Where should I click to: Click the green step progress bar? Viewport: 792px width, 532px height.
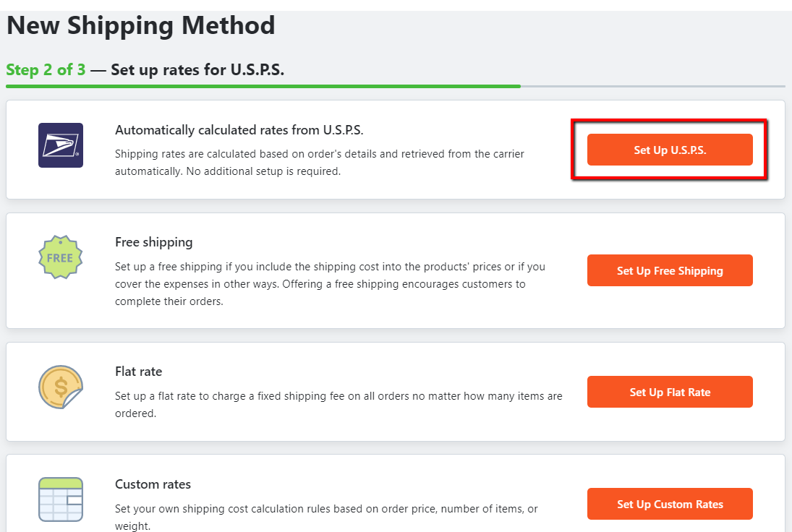click(x=263, y=86)
